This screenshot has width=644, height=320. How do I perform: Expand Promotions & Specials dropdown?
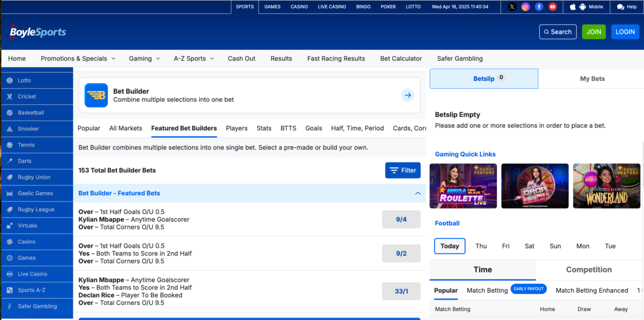coord(78,58)
